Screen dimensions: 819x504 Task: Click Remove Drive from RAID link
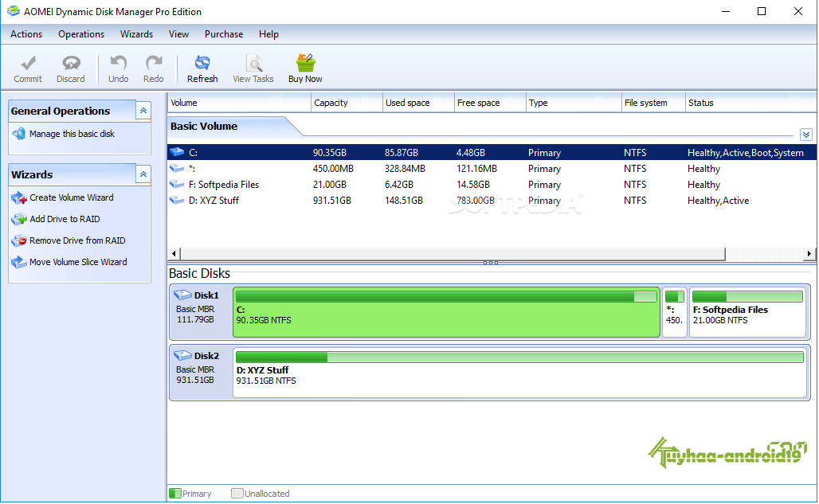pos(77,240)
